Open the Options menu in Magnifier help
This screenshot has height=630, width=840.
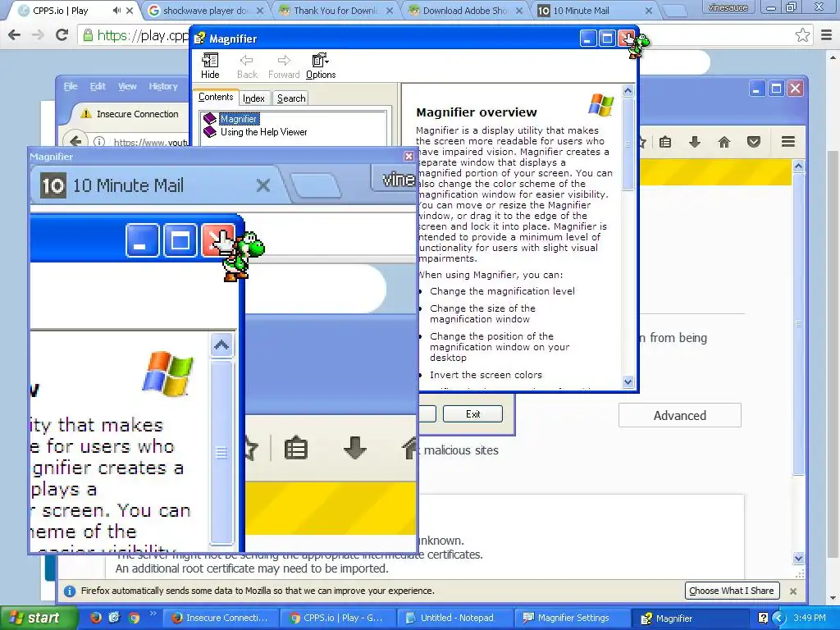tap(321, 66)
